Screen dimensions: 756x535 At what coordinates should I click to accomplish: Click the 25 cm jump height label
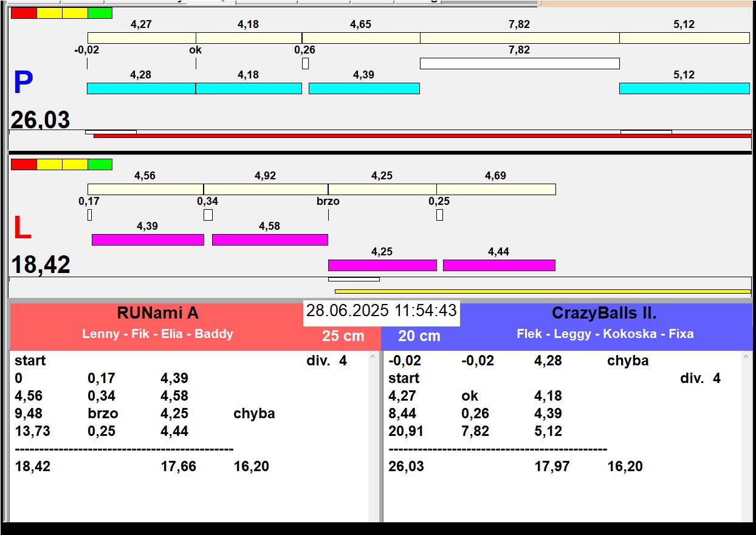(x=343, y=336)
